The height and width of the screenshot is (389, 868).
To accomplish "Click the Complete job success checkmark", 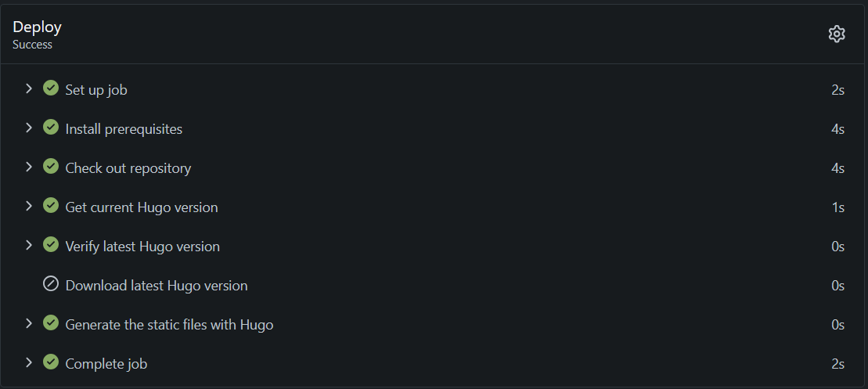I will pyautogui.click(x=51, y=362).
